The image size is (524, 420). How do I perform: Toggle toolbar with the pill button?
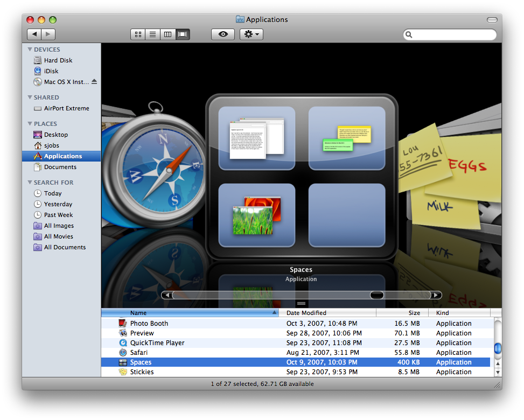coord(492,20)
